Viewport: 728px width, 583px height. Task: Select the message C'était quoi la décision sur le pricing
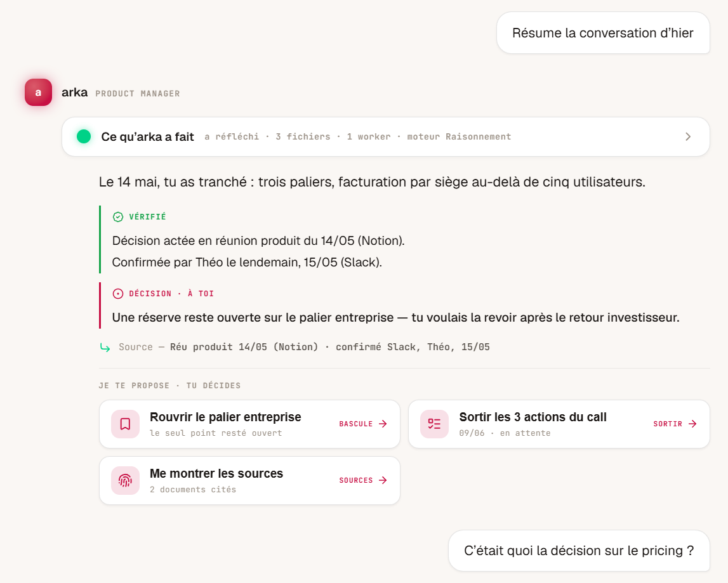coord(579,551)
